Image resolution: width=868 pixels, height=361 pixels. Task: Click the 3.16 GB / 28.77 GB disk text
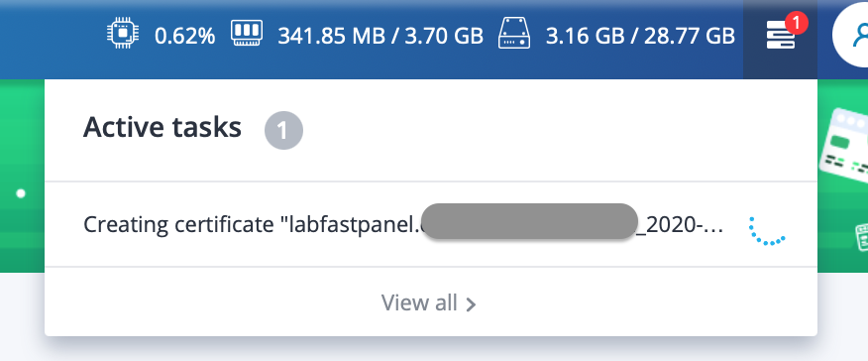[640, 36]
